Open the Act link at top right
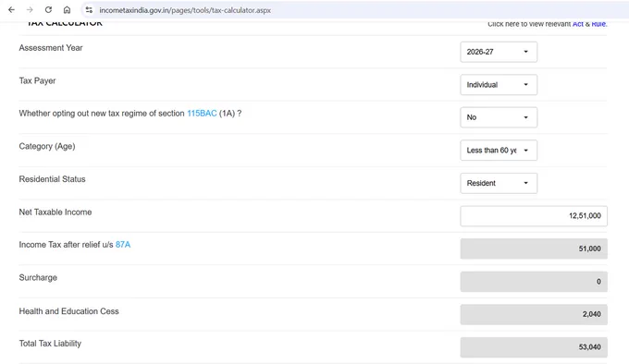The width and height of the screenshot is (629, 364). 577,24
